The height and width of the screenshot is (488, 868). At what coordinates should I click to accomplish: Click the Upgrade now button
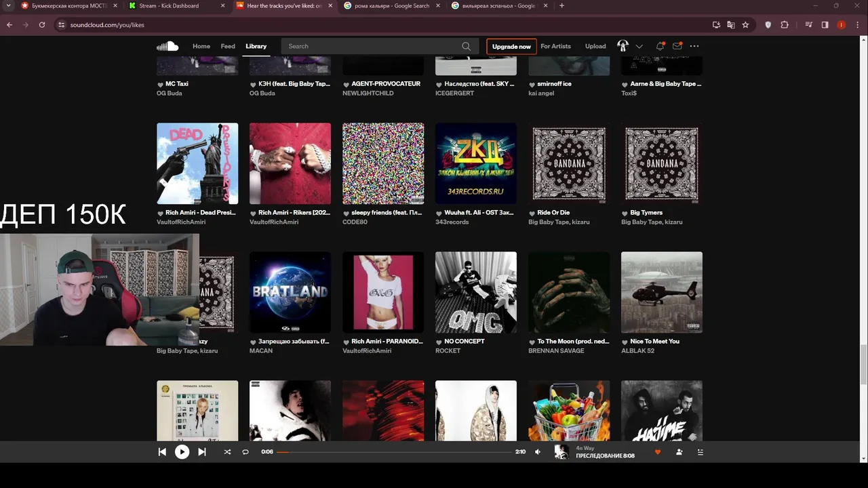[511, 47]
